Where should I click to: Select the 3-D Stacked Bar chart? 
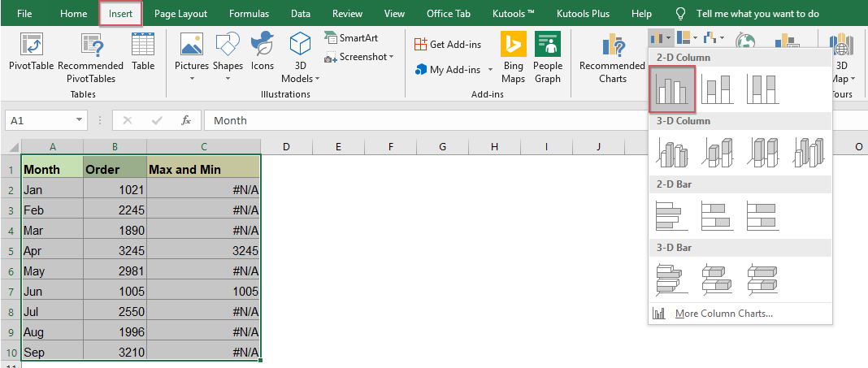pos(718,279)
